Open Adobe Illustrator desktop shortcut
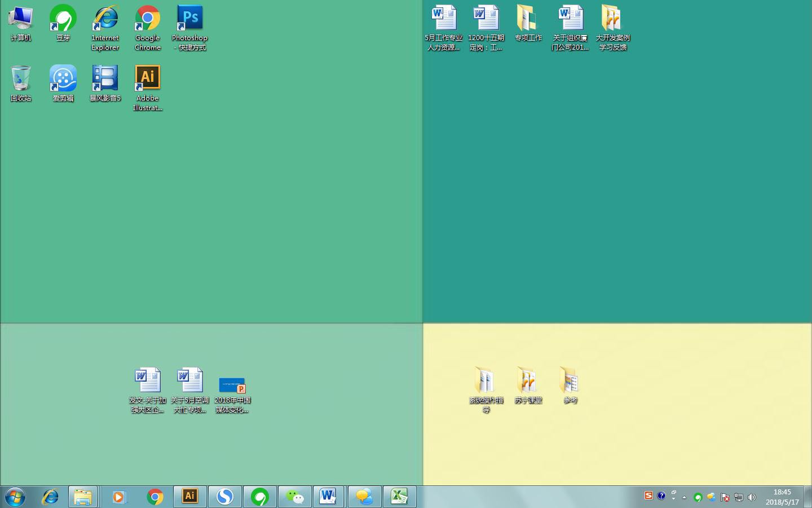812x508 pixels. tap(147, 78)
